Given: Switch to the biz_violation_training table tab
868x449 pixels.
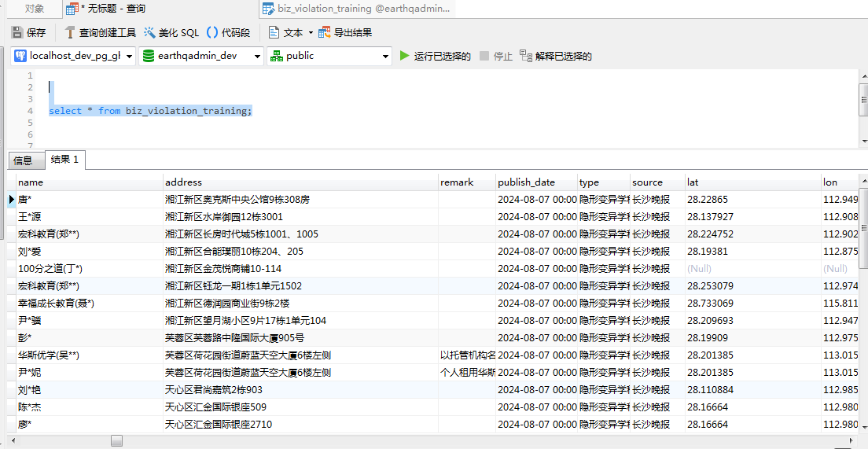Looking at the screenshot, I should coord(355,9).
